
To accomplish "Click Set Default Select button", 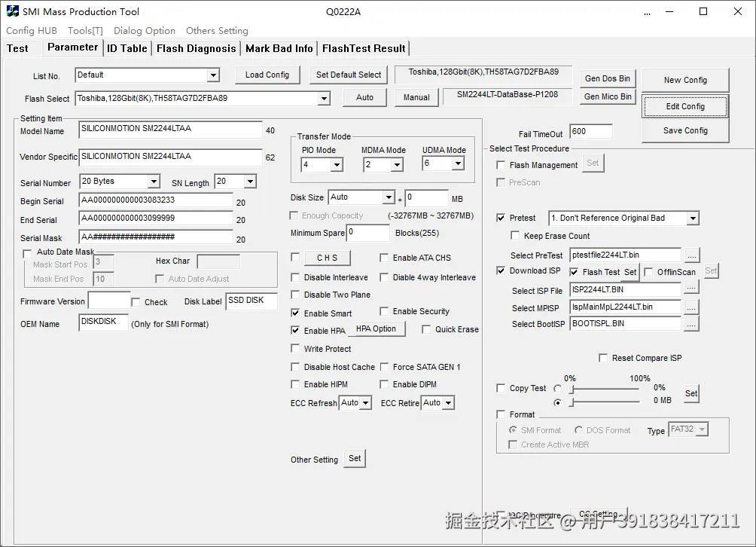I will pos(349,75).
